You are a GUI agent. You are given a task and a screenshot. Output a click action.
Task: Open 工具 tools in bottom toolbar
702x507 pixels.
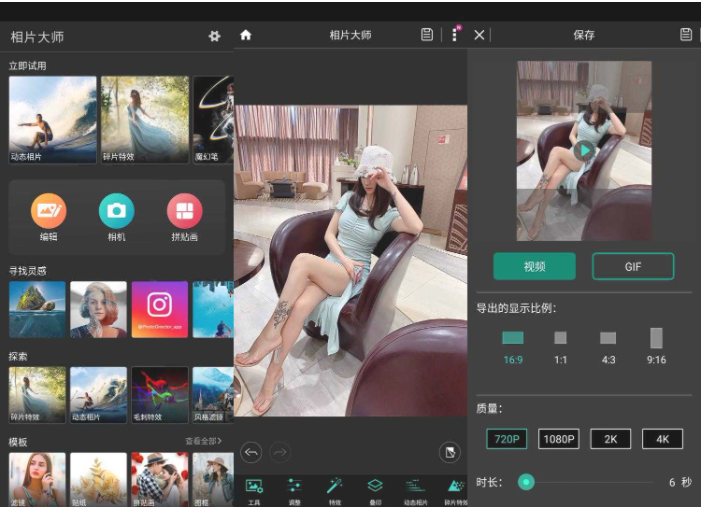point(254,492)
